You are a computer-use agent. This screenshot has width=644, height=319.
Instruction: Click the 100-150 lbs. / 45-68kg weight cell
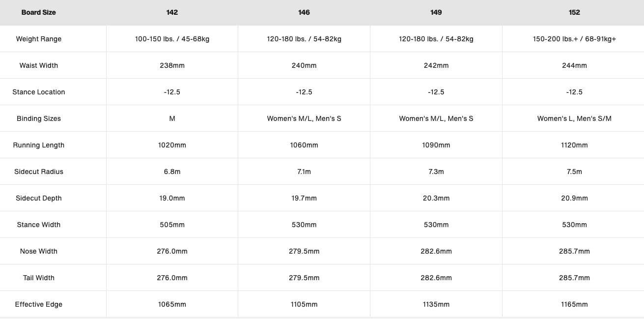[x=172, y=39]
